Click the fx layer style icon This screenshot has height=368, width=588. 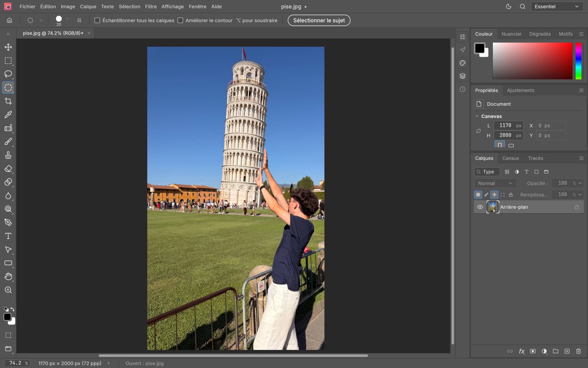(x=521, y=351)
